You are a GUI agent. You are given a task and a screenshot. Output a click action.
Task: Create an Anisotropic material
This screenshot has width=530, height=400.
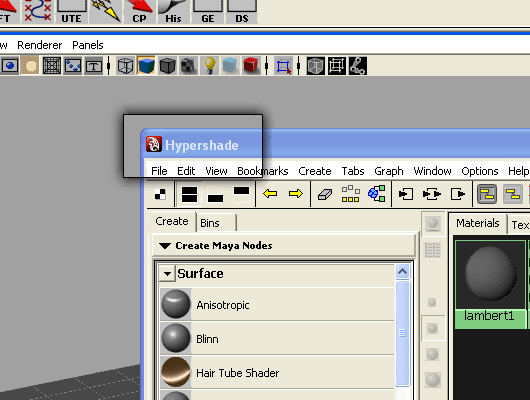[277, 305]
